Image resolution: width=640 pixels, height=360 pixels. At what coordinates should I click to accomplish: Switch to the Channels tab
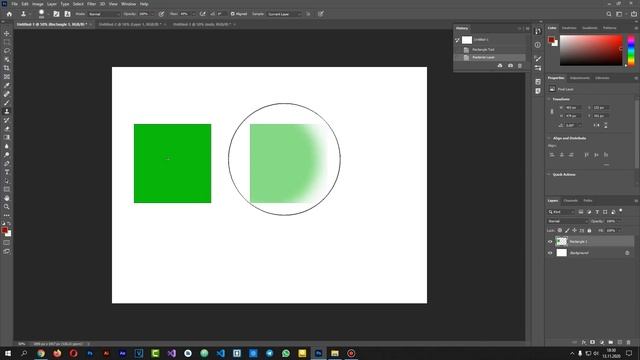pos(570,201)
